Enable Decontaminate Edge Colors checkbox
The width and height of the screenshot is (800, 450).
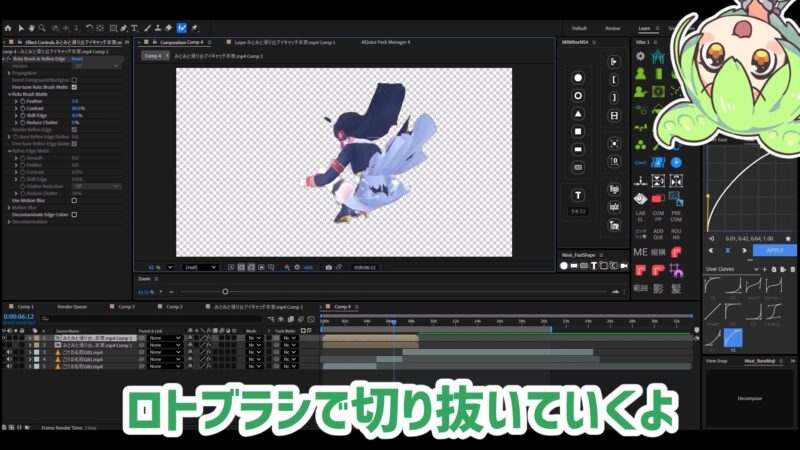[74, 214]
